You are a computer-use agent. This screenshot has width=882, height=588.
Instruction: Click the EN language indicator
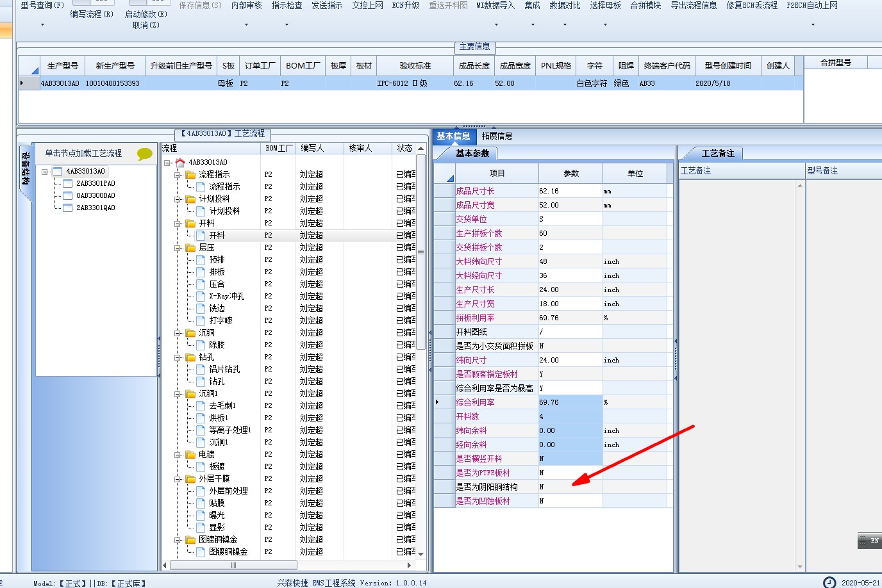tap(874, 541)
